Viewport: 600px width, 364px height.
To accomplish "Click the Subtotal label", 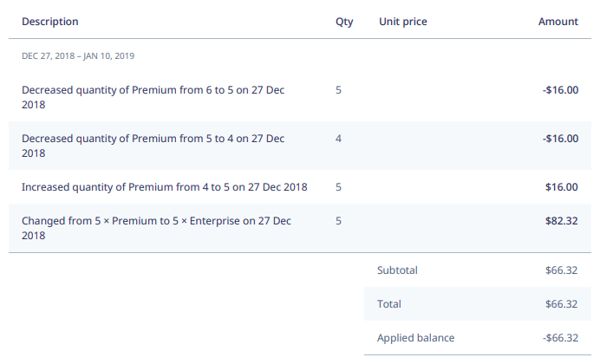I will click(397, 270).
